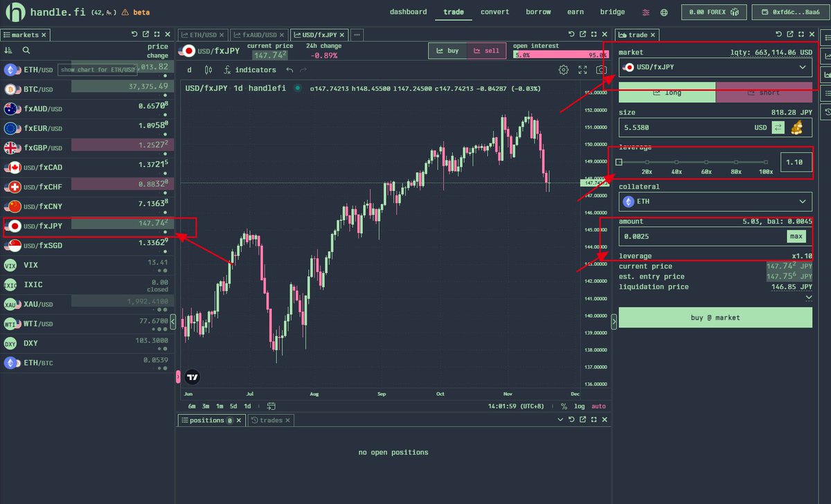Collapse the left markets sidebar arrow
This screenshot has width=831, height=504.
(x=173, y=321)
